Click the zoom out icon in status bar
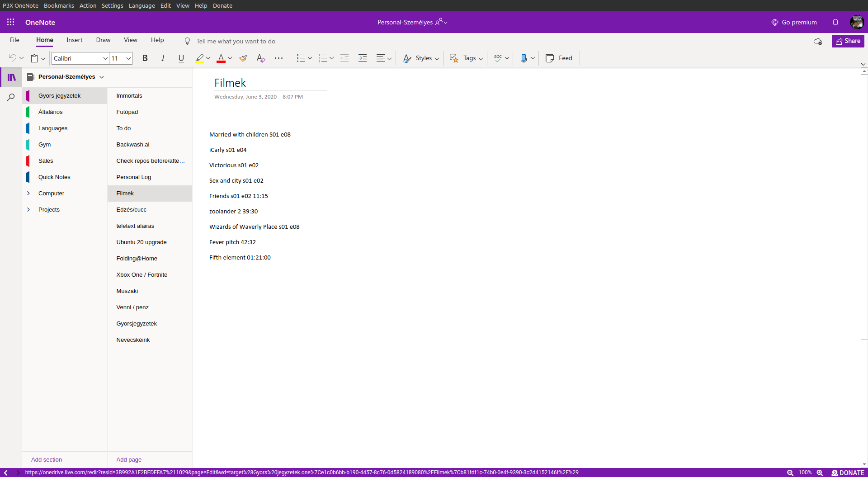This screenshot has height=477, width=868. 790,472
